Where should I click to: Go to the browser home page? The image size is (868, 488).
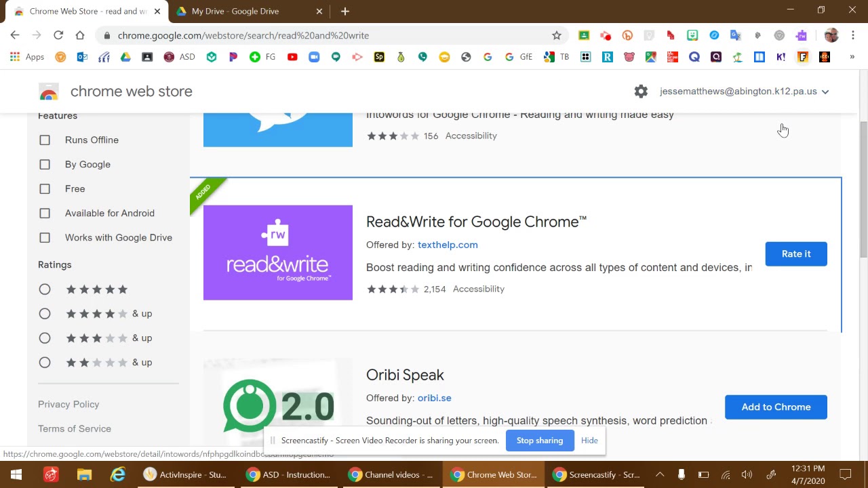(x=80, y=35)
